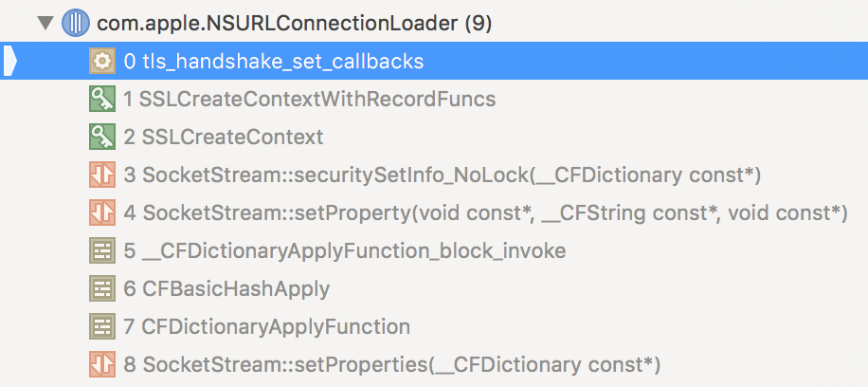This screenshot has height=387, width=868.
Task: Click the key icon beside frame 2 SSLCreateContext
Action: (x=100, y=138)
